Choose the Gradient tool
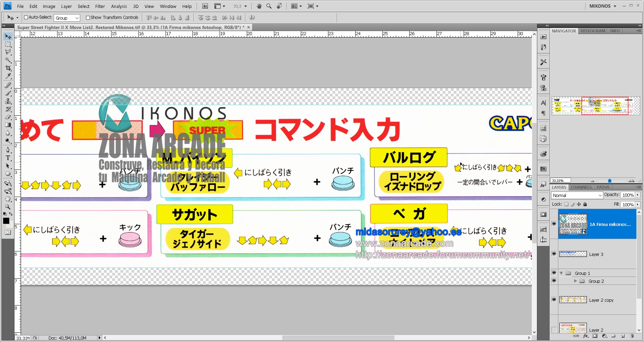 click(8, 125)
